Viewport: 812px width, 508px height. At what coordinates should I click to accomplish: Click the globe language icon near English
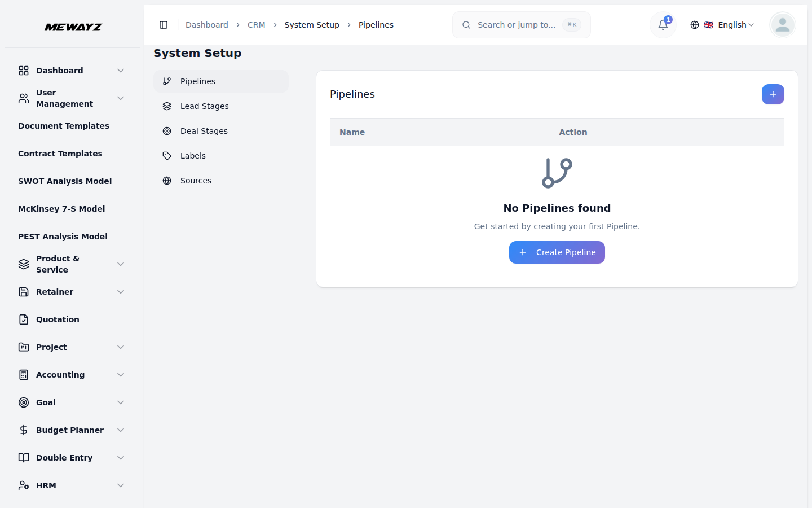coord(695,25)
